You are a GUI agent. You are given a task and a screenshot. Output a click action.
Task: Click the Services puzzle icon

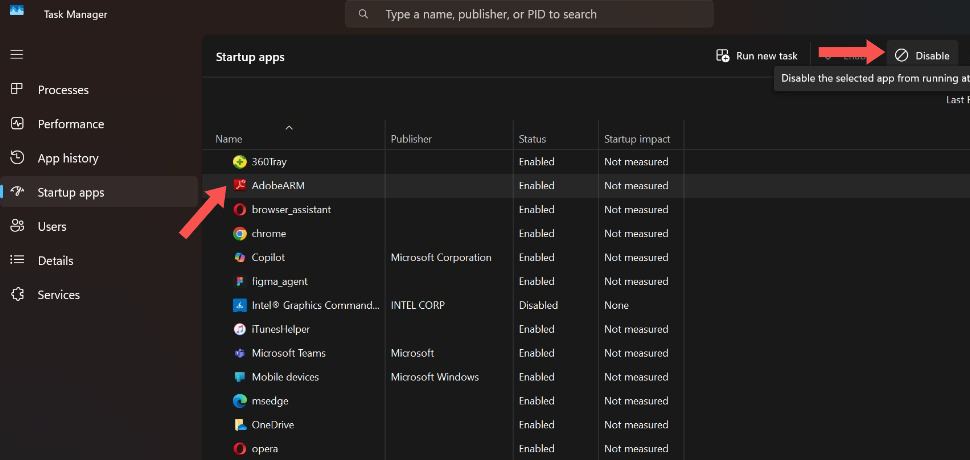click(x=17, y=294)
